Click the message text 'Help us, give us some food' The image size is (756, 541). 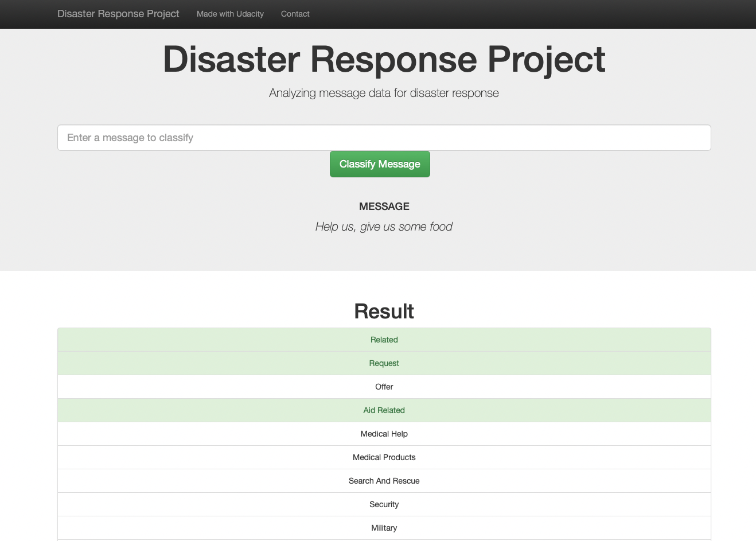[x=384, y=227]
